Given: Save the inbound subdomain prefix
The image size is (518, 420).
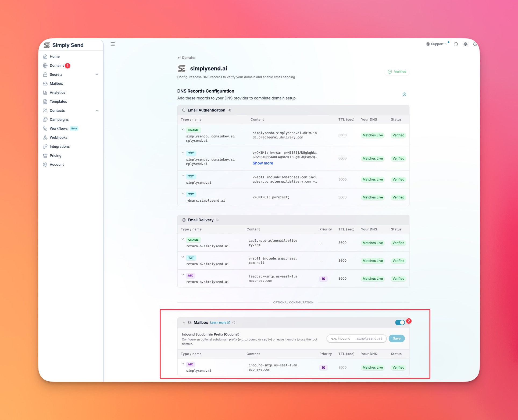Looking at the screenshot, I should [x=396, y=339].
